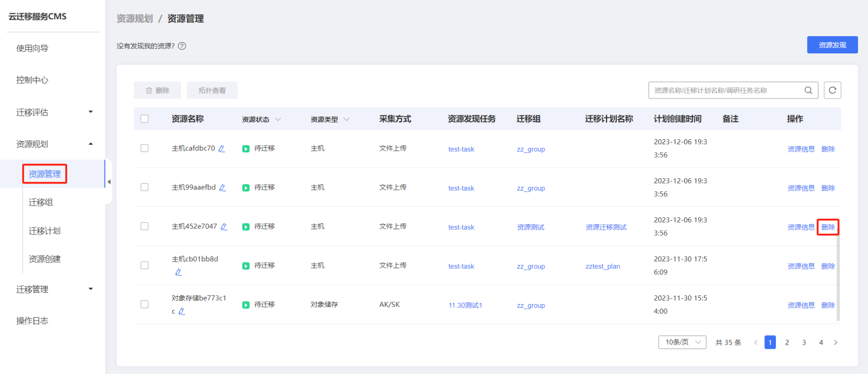This screenshot has width=868, height=374.
Task: Click 资源规划 breadcrumb link
Action: pos(135,18)
